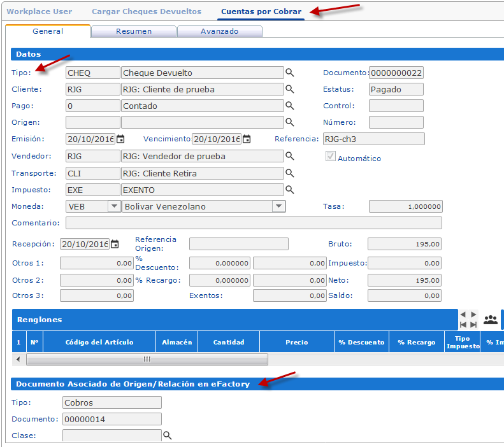Open the Vencimiento date picker icon
Screen dimensions: 504x447
(247, 139)
